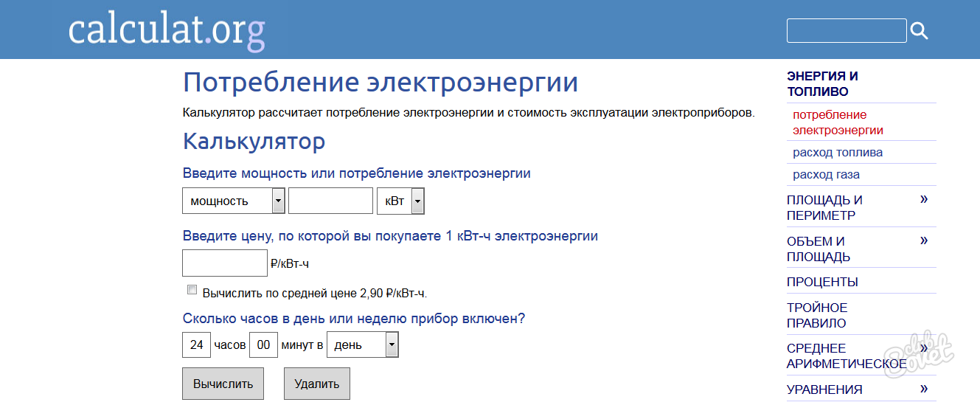Expand the Объем и площадь section arrow
The width and height of the screenshot is (980, 405).
pos(924,240)
